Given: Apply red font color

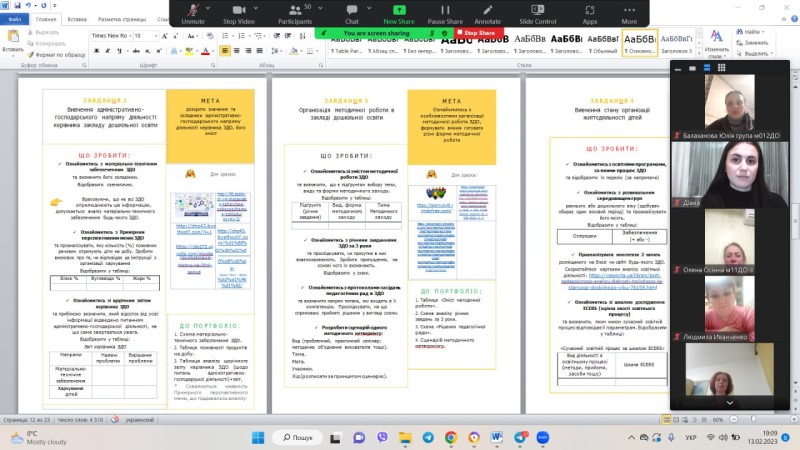Looking at the screenshot, I should [x=206, y=51].
